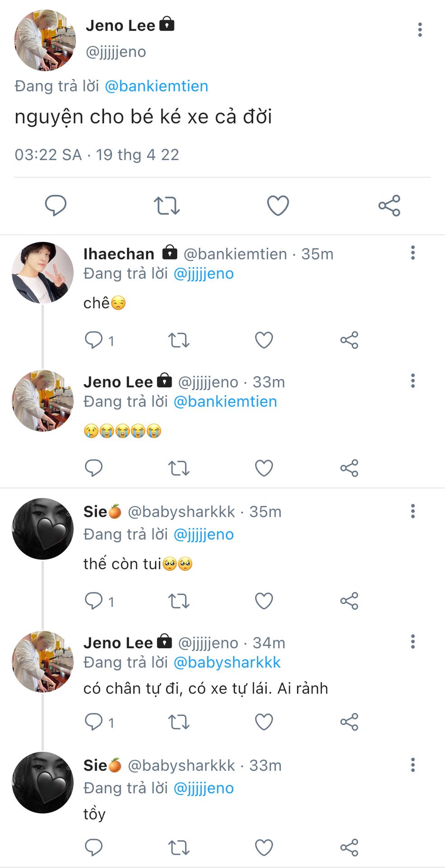The width and height of the screenshot is (445, 868).
Task: Open more options on the main tweet
Action: [420, 30]
